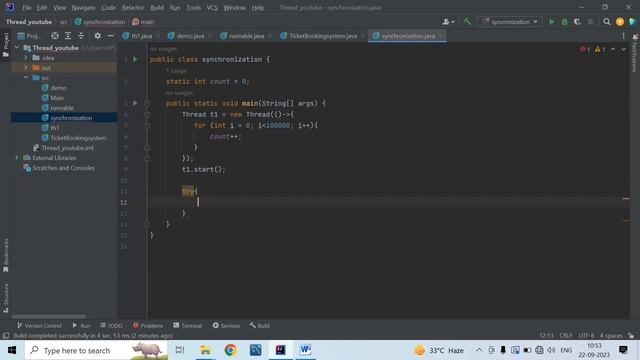Viewport: 640px width, 360px height.
Task: Open Version Control tool window
Action: 39,326
